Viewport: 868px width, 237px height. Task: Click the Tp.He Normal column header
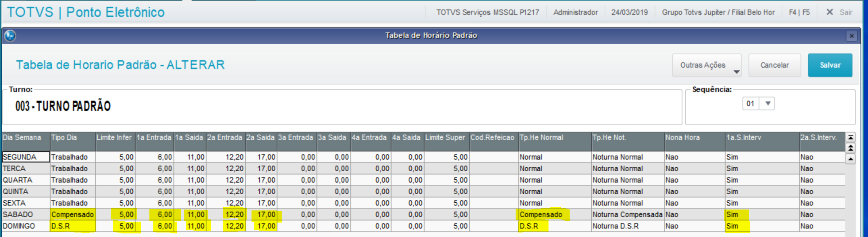click(x=555, y=141)
